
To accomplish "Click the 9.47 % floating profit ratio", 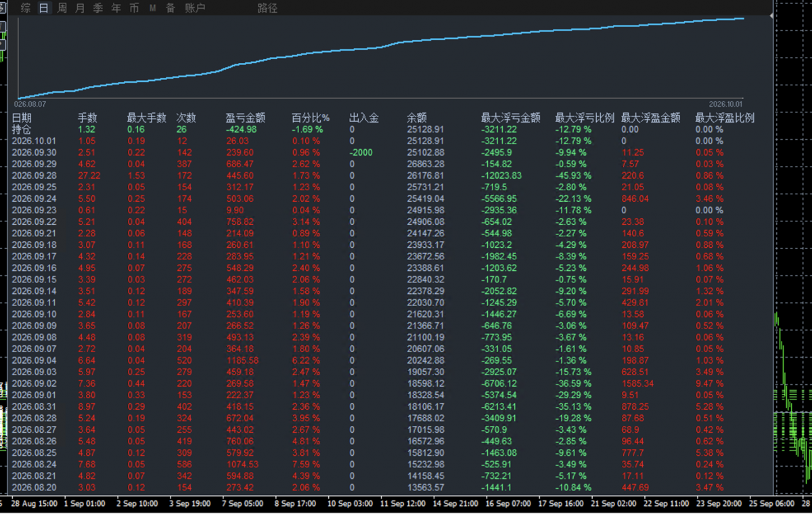I will [x=709, y=383].
